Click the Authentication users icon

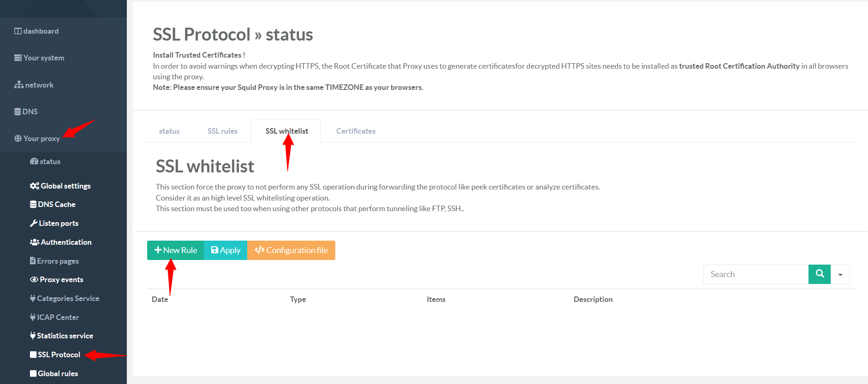tap(35, 242)
